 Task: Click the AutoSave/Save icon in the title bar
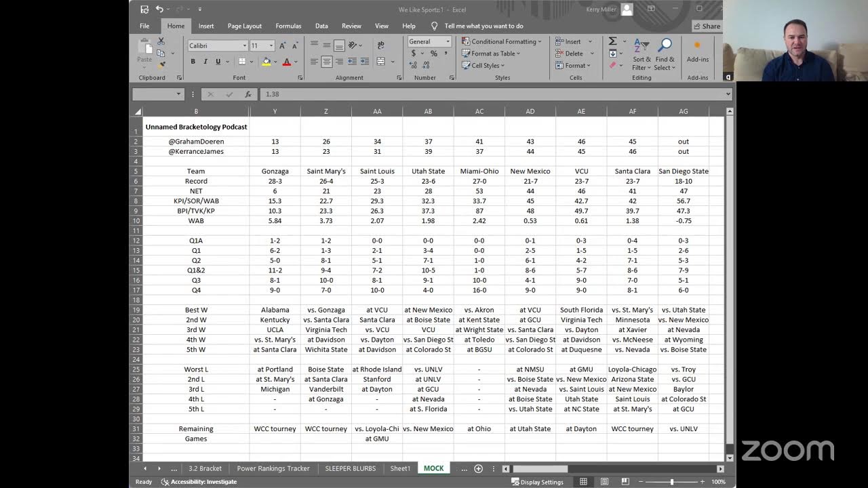point(144,9)
